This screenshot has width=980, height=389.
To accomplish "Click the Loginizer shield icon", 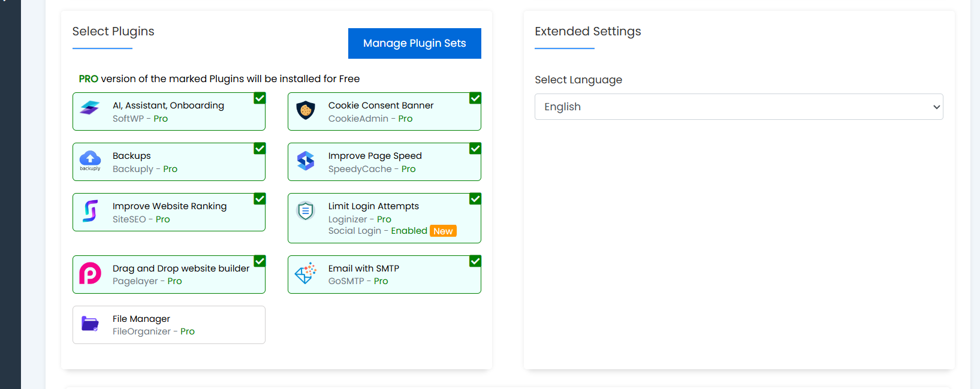I will (x=306, y=210).
